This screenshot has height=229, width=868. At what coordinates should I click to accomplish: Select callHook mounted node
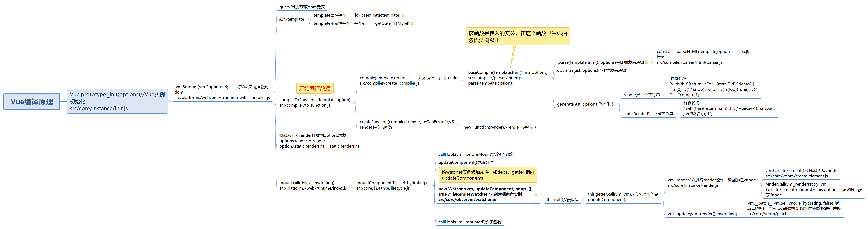pyautogui.click(x=469, y=222)
